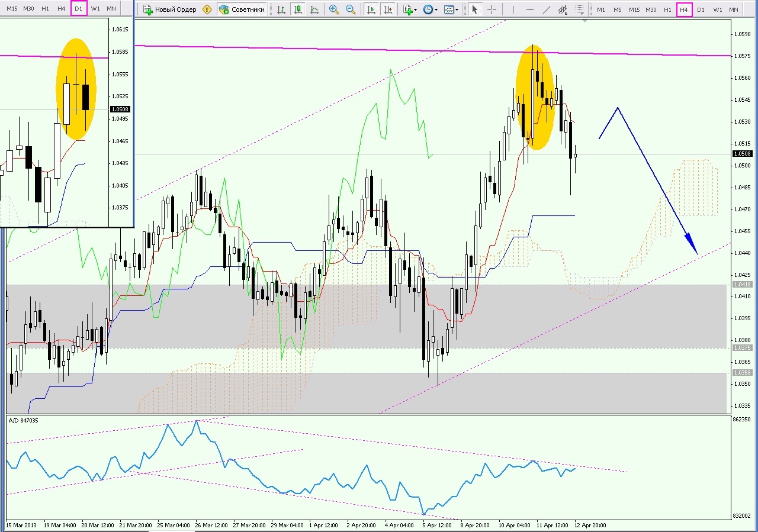
Task: Click the 1.0508 current price label on scale
Action: coord(742,154)
